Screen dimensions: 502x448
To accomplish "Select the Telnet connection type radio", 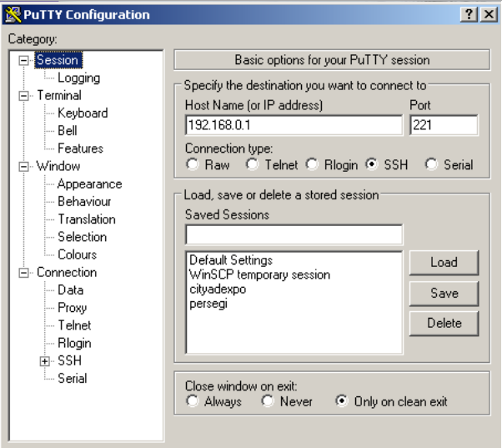I will [x=252, y=164].
